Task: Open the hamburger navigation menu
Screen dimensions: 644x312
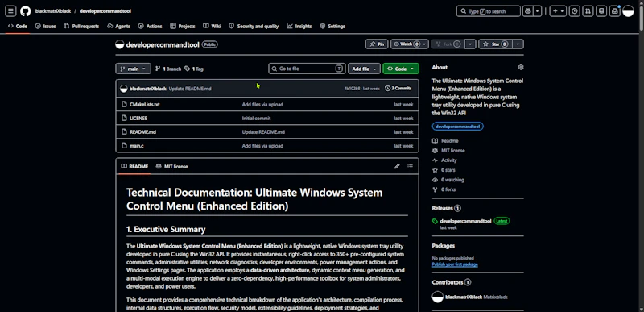Action: pos(11,11)
